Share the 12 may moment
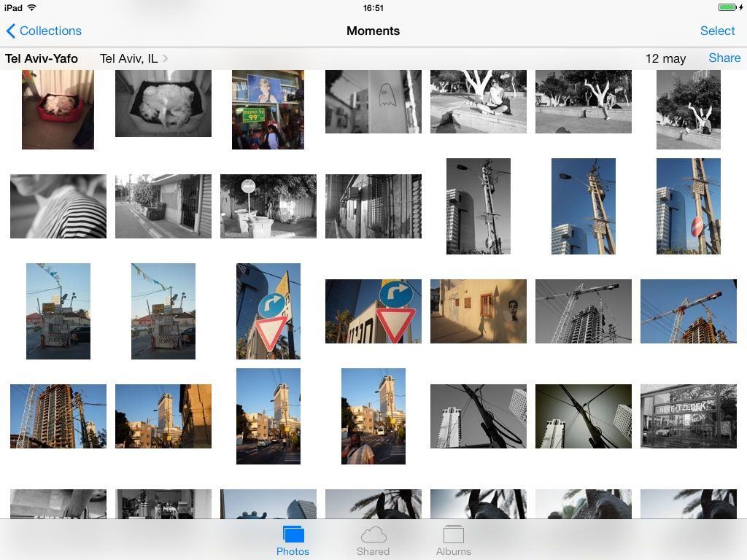The height and width of the screenshot is (560, 747). click(724, 58)
